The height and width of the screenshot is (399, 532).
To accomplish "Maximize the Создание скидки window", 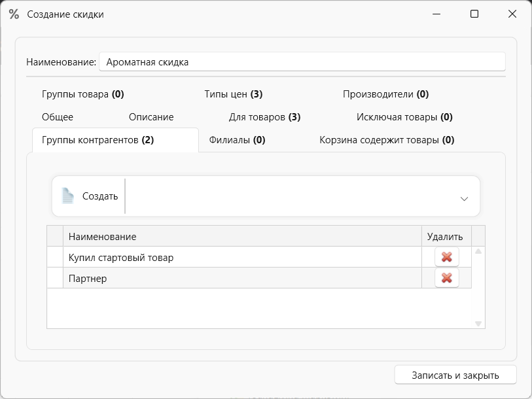I will point(474,14).
